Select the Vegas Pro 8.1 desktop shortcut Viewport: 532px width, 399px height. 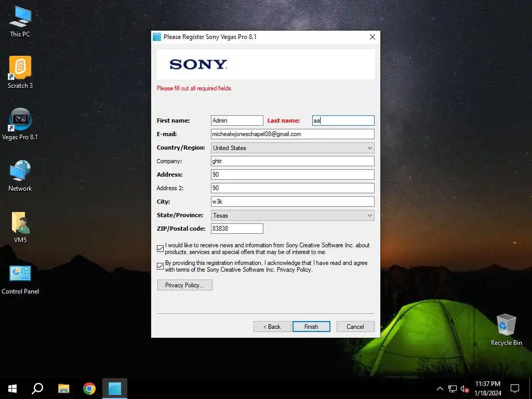[20, 124]
